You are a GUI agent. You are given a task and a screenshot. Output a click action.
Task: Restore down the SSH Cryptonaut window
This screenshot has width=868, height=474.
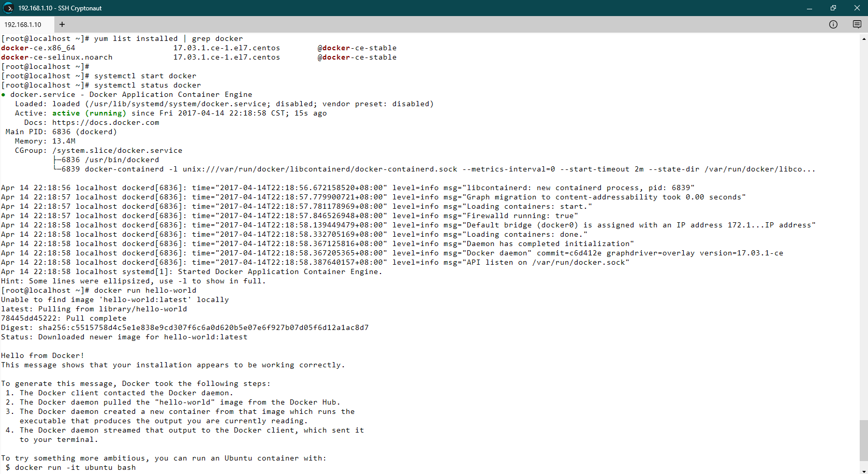(x=833, y=8)
